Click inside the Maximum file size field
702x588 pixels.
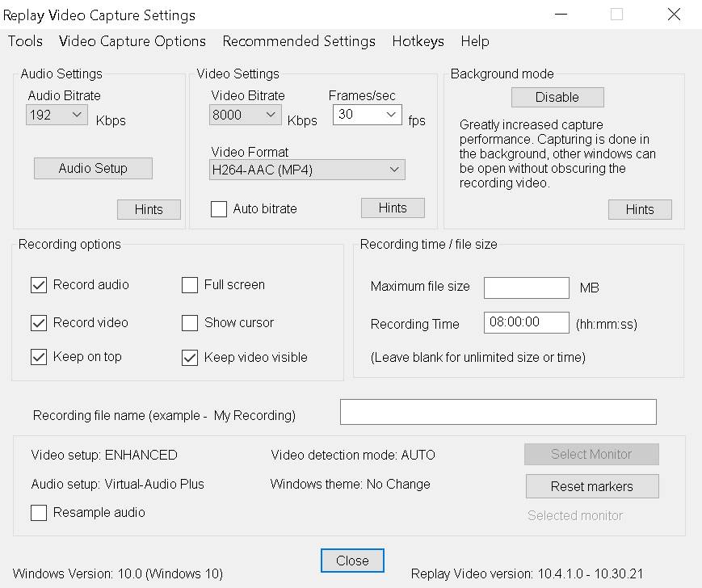tap(526, 288)
